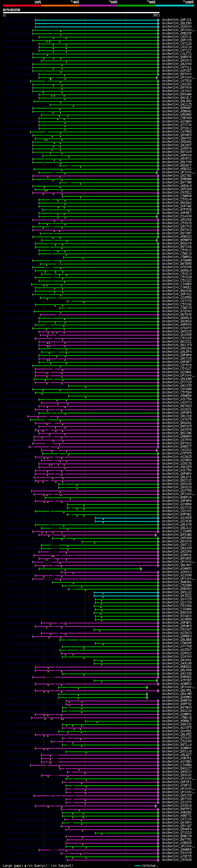Select label UniRef100_B9RD76
This screenshot has width=197, height=868.
(x=177, y=57)
